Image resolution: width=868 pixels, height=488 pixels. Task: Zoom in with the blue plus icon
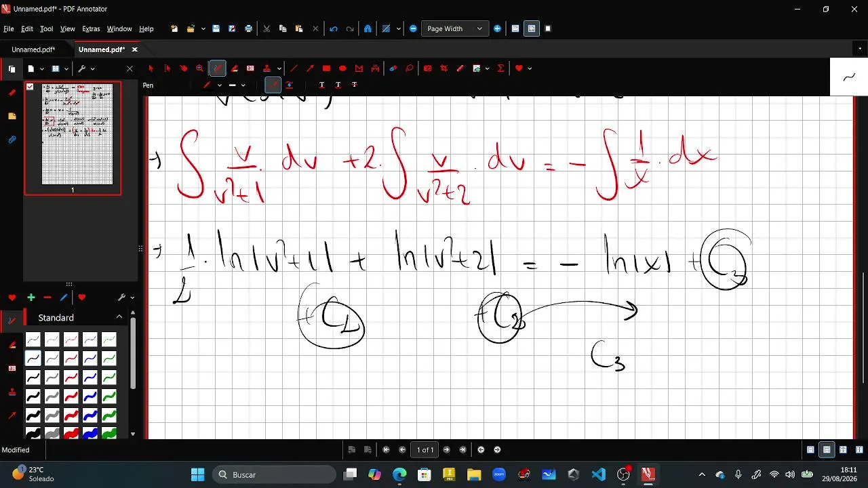coord(498,28)
